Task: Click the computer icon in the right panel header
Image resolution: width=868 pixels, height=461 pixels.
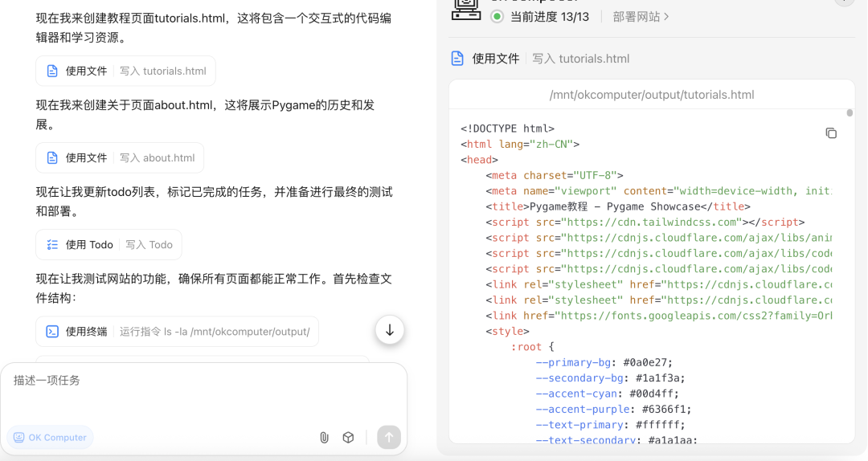Action: coord(466,10)
